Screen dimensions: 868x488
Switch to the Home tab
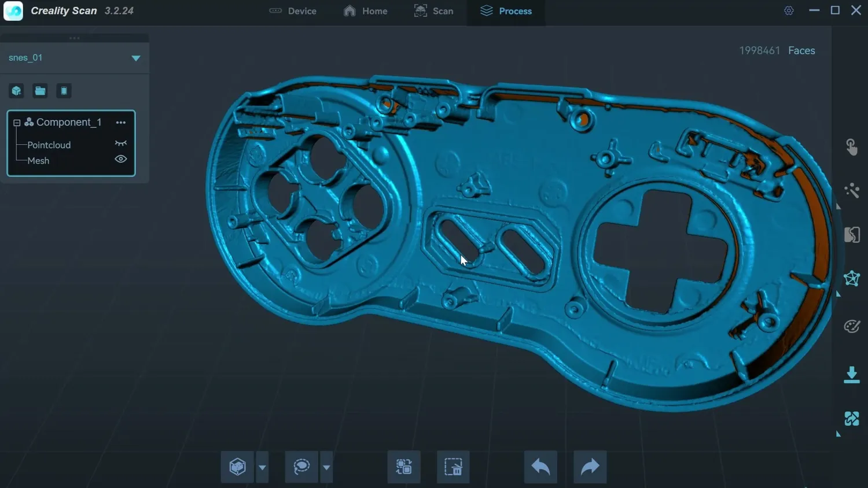[366, 11]
